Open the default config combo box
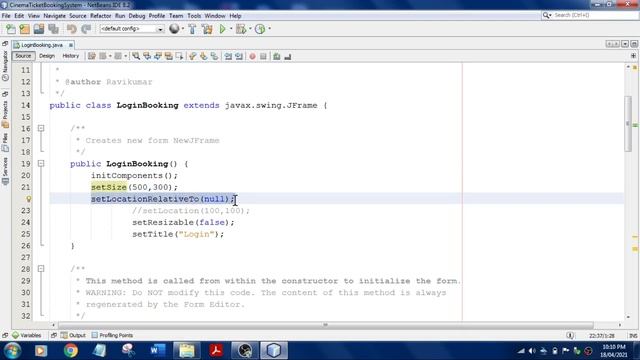 [x=131, y=29]
